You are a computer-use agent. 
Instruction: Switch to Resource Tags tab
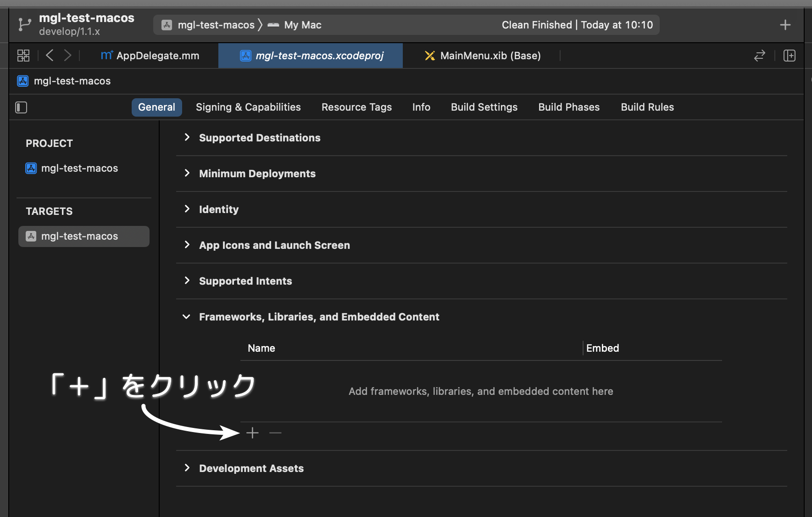tap(356, 107)
